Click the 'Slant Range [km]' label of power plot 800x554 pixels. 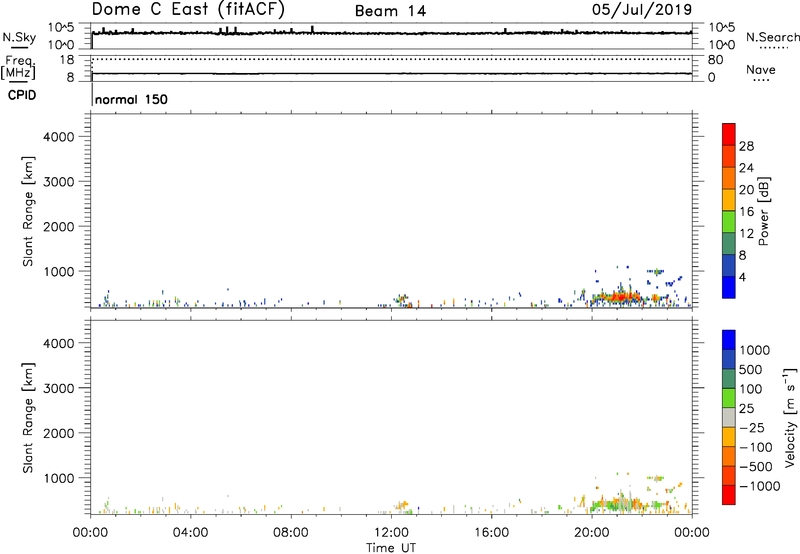coord(28,211)
